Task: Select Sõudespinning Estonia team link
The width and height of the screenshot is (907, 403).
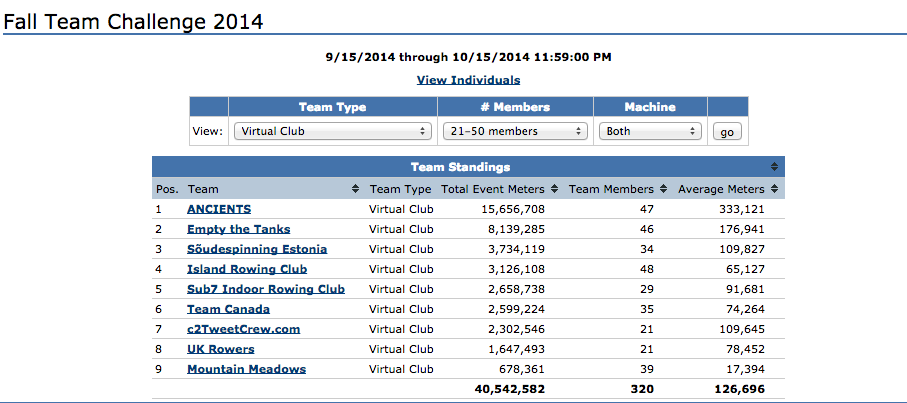Action: click(x=257, y=249)
